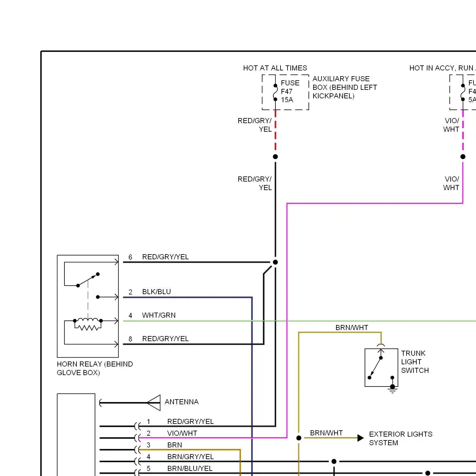Click the 'TRUNK LIGHT SWITCH' label
Viewport: 476px width, 476px height.
(x=415, y=362)
